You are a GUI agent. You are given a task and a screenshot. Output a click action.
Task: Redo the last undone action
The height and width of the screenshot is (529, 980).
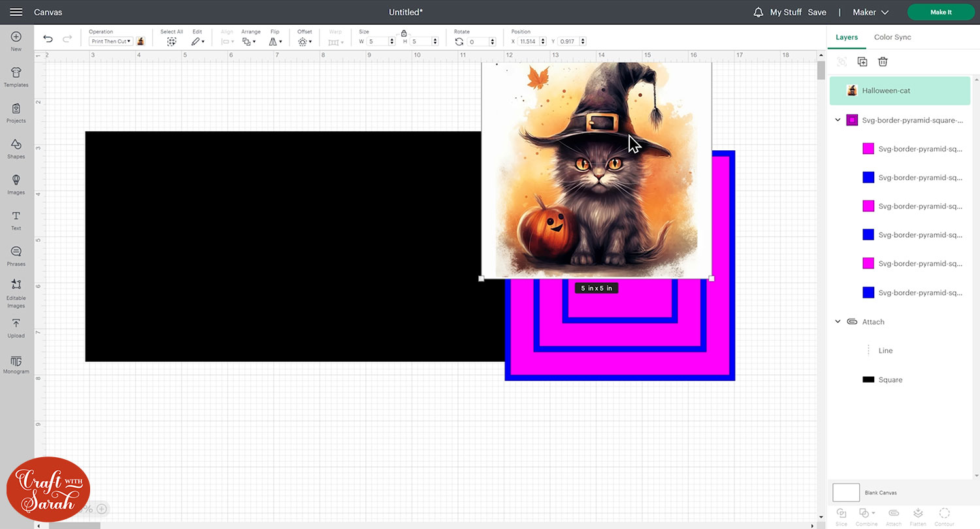tap(67, 39)
